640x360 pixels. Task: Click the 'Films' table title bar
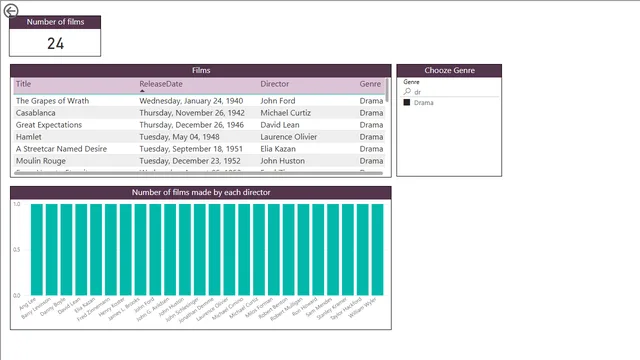201,70
